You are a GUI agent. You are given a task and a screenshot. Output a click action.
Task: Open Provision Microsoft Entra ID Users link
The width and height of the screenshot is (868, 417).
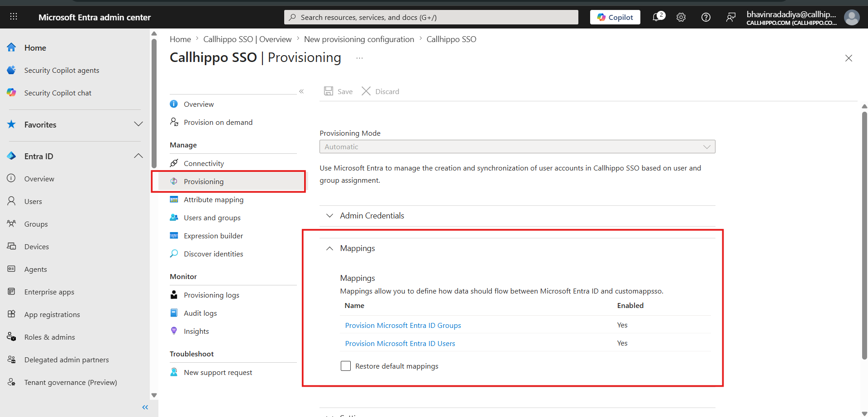[x=400, y=343]
